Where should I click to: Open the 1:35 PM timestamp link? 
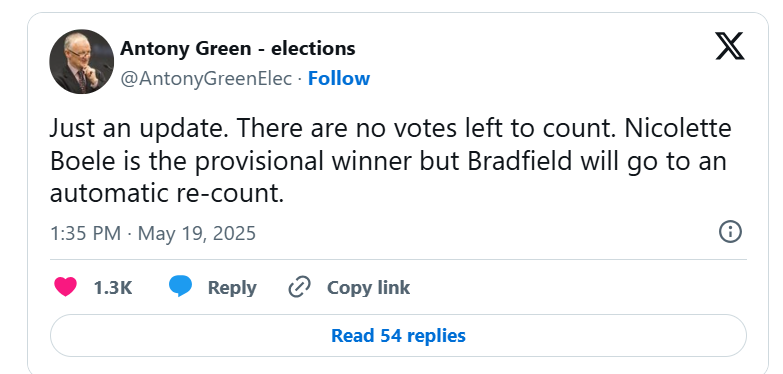[85, 233]
